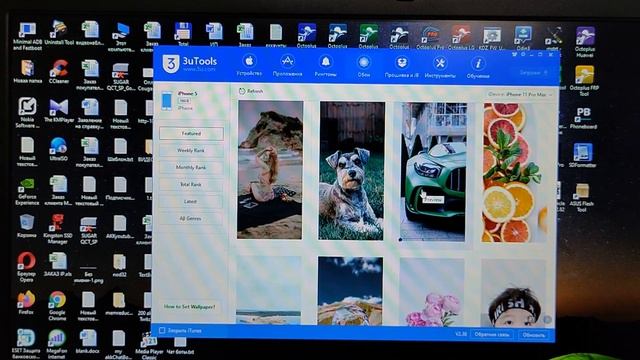Screen dimensions: 640x360
Task: Open the Шаблон.txt desktop file
Action: tap(120, 150)
